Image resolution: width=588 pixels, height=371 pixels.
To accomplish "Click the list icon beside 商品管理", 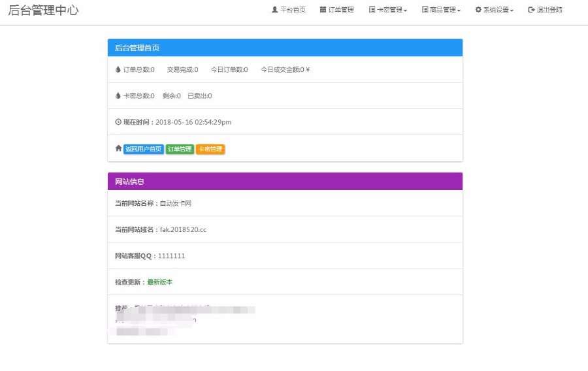I will pos(425,10).
